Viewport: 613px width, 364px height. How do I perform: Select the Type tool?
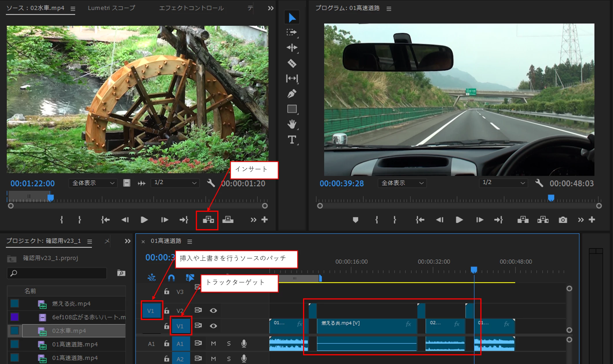click(x=292, y=140)
